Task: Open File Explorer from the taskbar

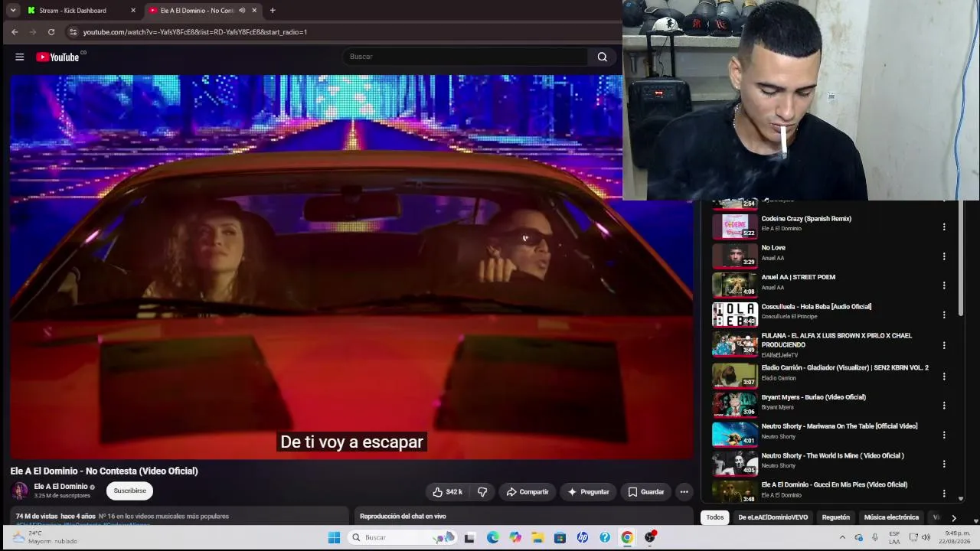Action: 537,537
